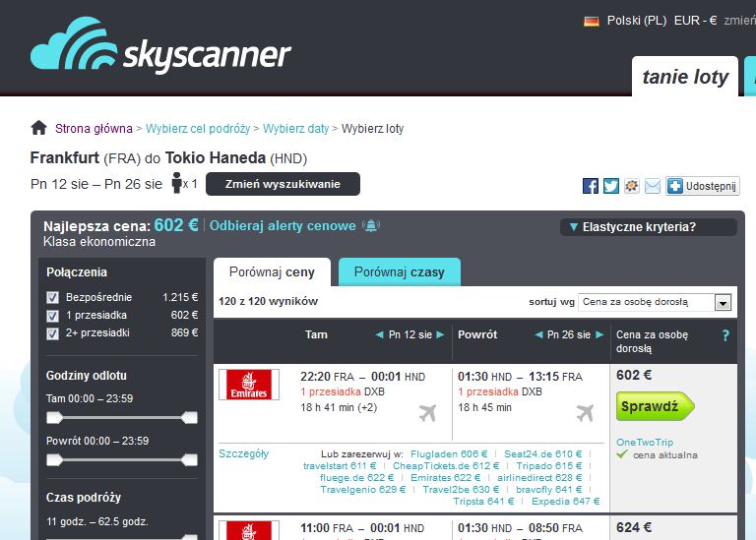Screen dimensions: 756x540
Task: Book via Travelgenio 629 €
Action: (x=363, y=490)
